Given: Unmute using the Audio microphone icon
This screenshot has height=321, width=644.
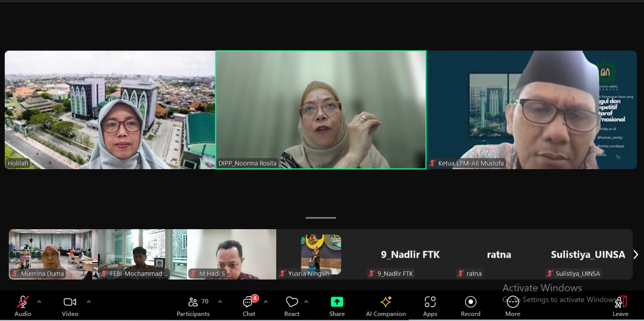Looking at the screenshot, I should 23,302.
